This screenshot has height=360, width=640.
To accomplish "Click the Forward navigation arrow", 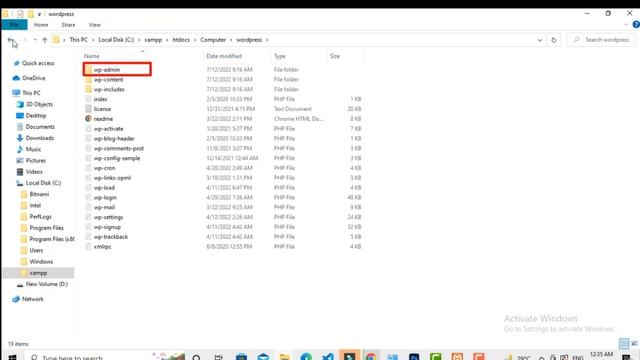I will tap(24, 40).
